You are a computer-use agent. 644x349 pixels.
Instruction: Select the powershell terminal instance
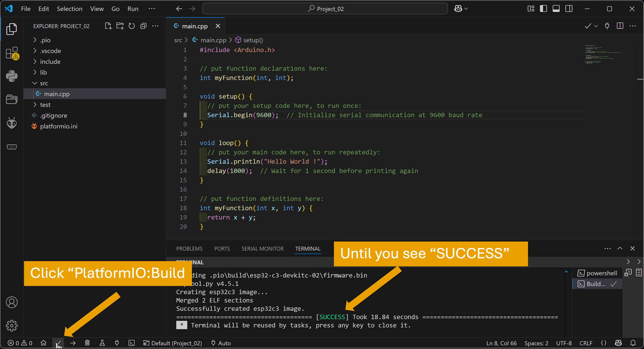point(597,273)
